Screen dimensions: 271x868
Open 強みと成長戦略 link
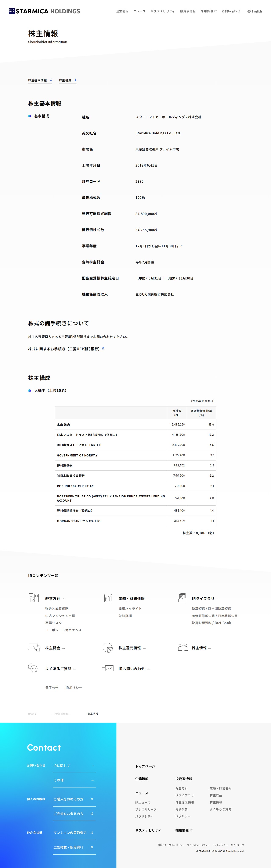tap(57, 609)
